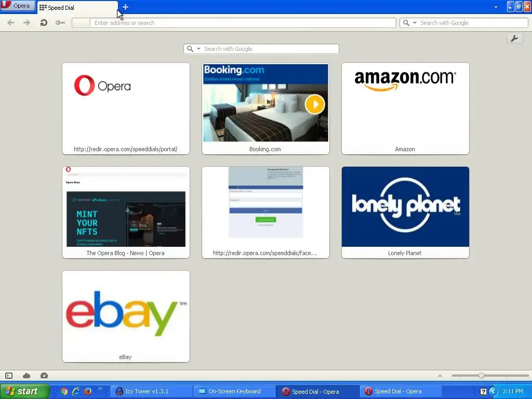Image resolution: width=532 pixels, height=399 pixels.
Task: Reload the page with refresh icon
Action: pyautogui.click(x=44, y=23)
